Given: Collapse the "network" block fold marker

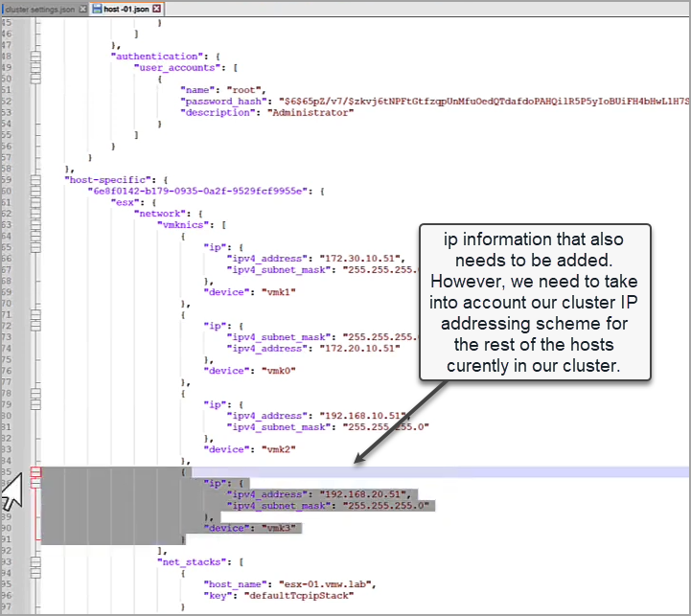Looking at the screenshot, I should coord(35,214).
